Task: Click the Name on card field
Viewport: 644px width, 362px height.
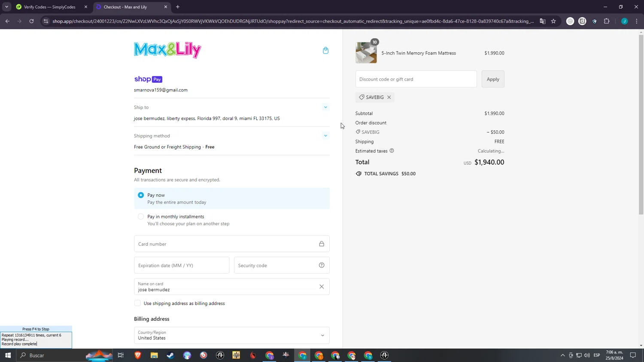Action: coord(232,287)
